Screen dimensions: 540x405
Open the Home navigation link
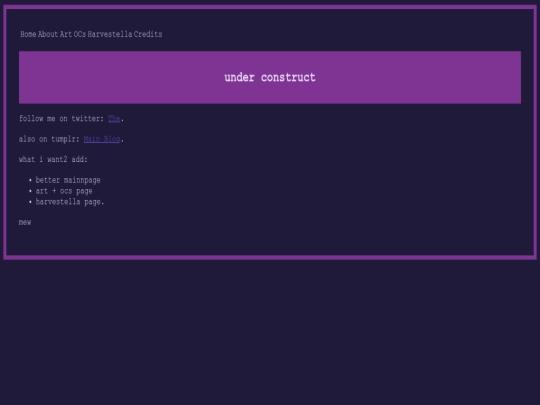28,34
